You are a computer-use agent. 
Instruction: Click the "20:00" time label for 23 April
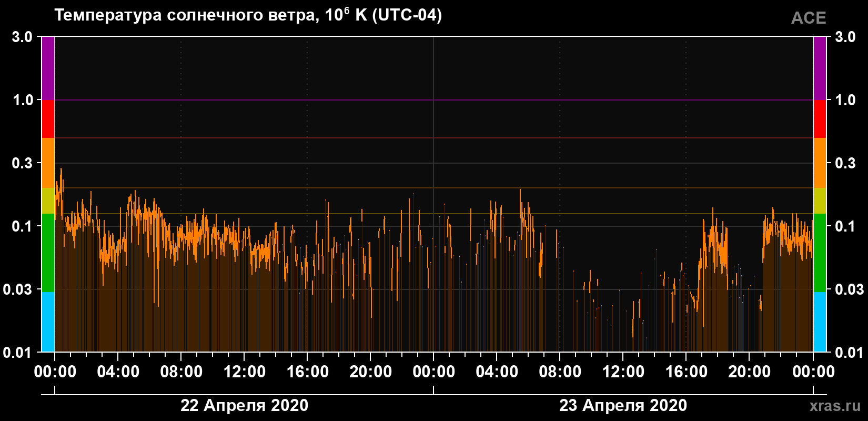tap(750, 372)
